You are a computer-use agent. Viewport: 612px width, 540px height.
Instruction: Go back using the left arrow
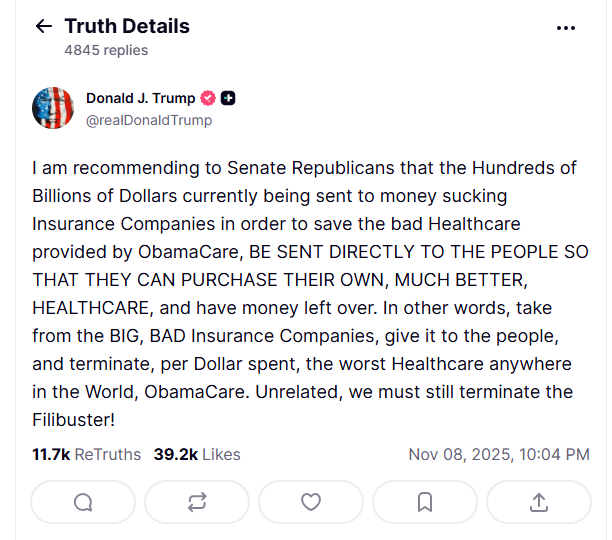coord(43,26)
